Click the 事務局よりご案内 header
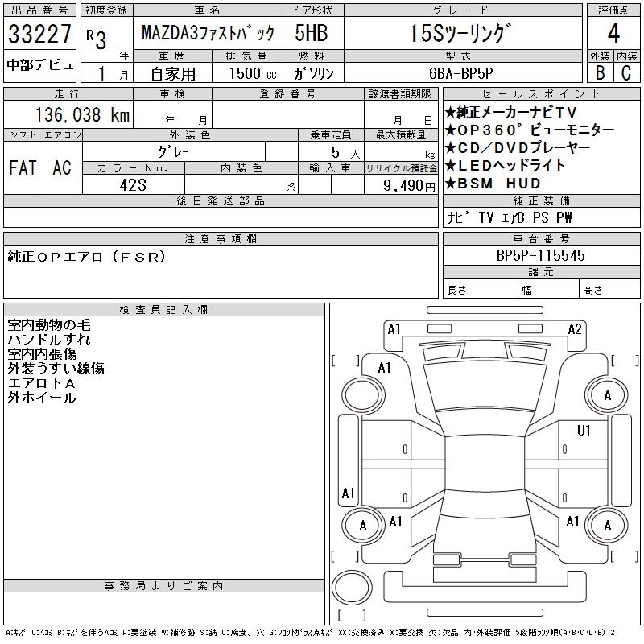The height and width of the screenshot is (644, 644). pyautogui.click(x=164, y=586)
